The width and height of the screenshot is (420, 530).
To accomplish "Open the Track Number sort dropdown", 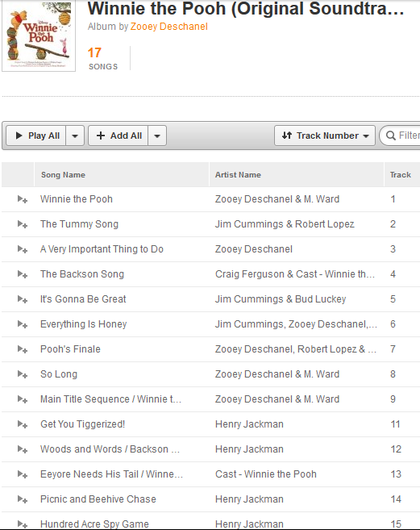I will 325,136.
